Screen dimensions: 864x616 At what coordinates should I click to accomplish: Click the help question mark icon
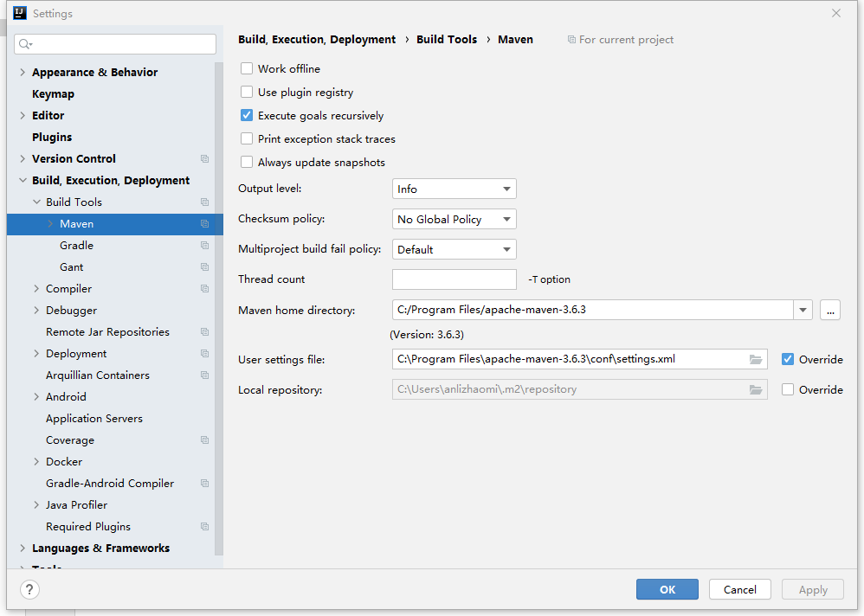click(x=30, y=589)
